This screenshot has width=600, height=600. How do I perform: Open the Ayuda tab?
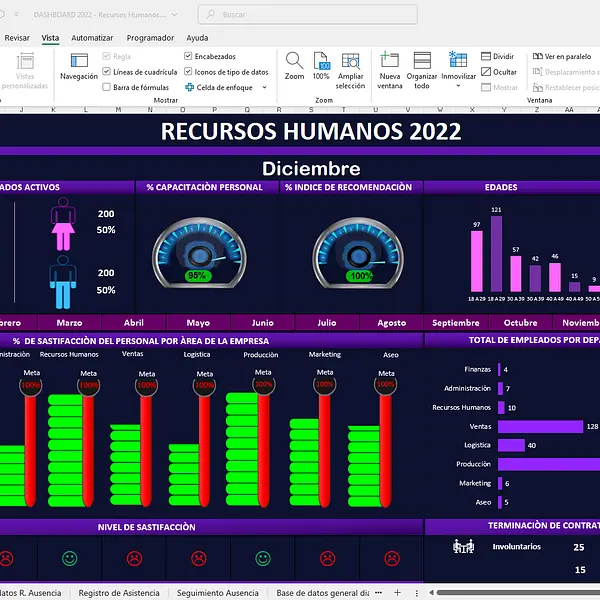[197, 38]
